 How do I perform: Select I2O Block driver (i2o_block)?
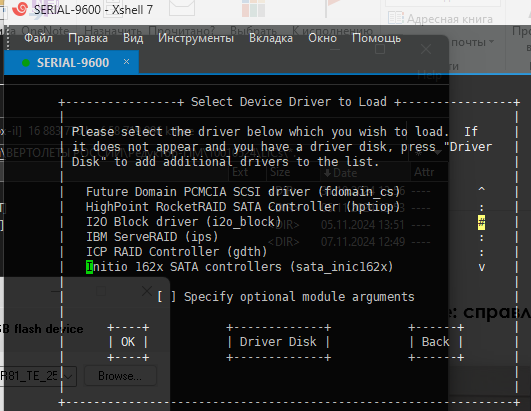[x=184, y=222]
